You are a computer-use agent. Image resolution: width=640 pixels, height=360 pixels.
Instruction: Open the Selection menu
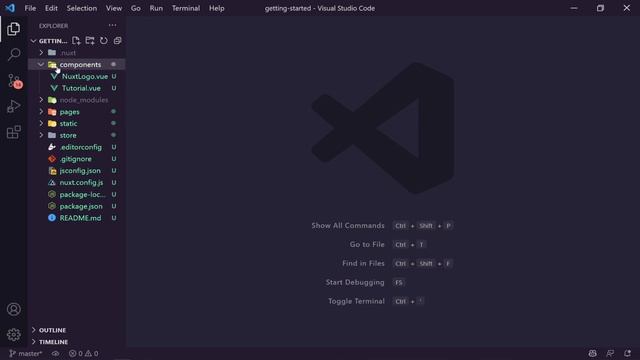click(x=82, y=8)
